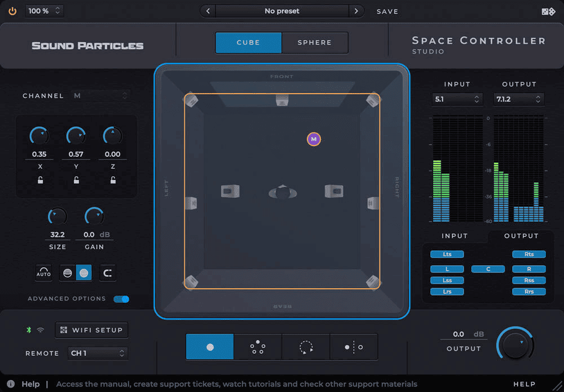
Task: Switch to the SPHERE tab
Action: tap(314, 42)
